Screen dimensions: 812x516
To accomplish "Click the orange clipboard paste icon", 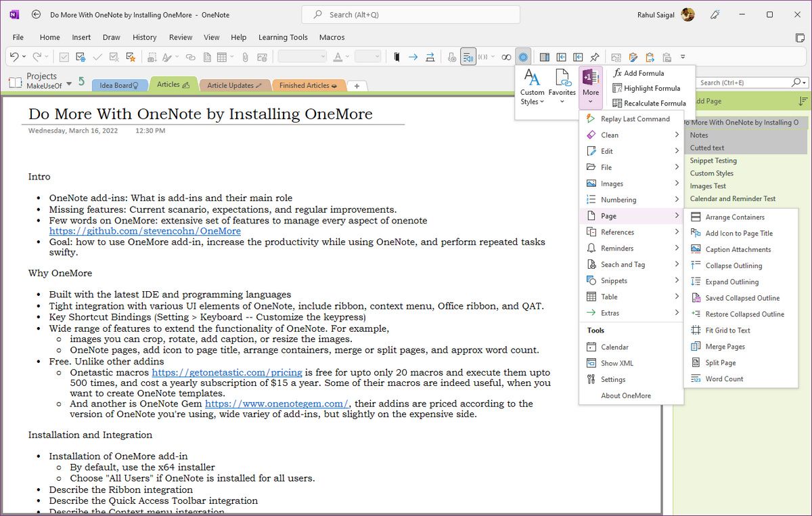I will (650, 58).
